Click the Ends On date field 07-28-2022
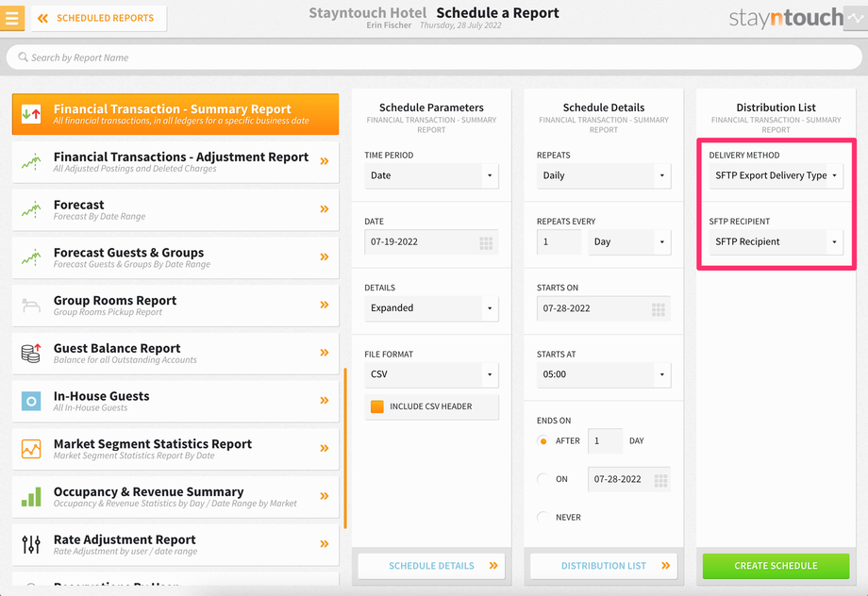This screenshot has height=596, width=868. tap(629, 479)
